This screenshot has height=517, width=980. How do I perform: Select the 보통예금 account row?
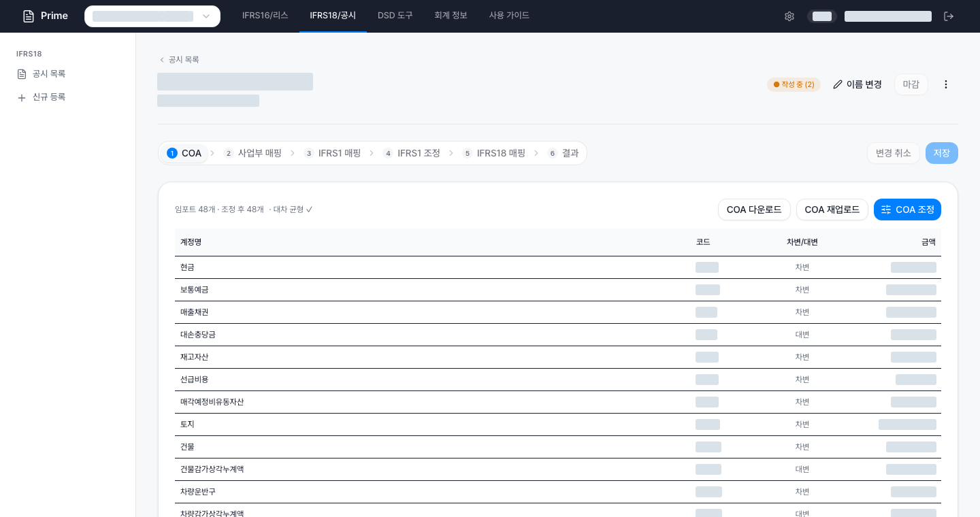tap(558, 290)
